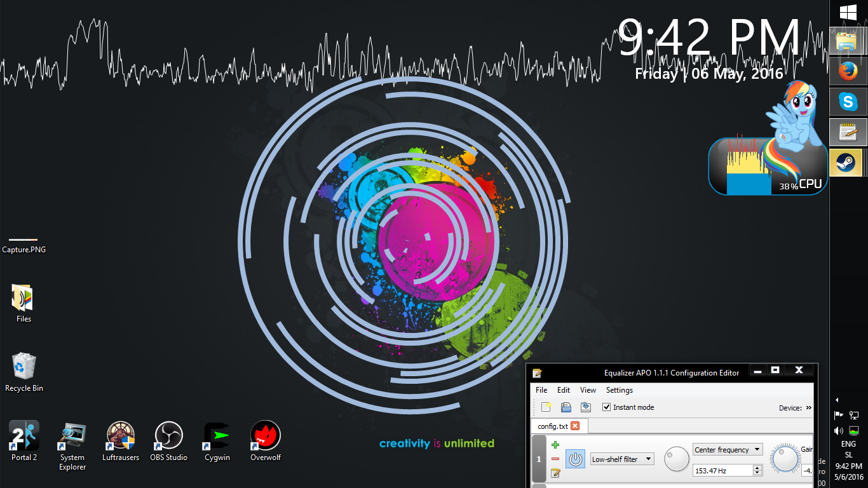Click the 153.47 Hz frequency field

pyautogui.click(x=722, y=471)
